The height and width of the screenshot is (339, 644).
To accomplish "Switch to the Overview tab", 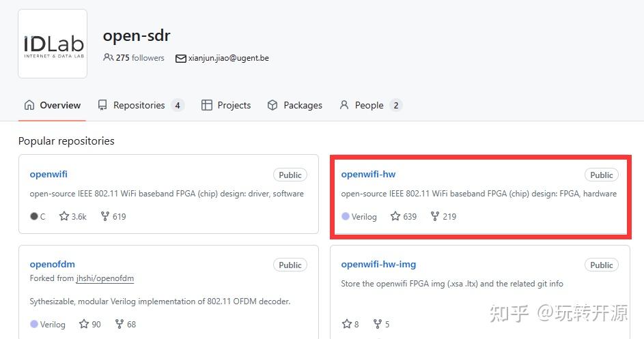I will 52,106.
